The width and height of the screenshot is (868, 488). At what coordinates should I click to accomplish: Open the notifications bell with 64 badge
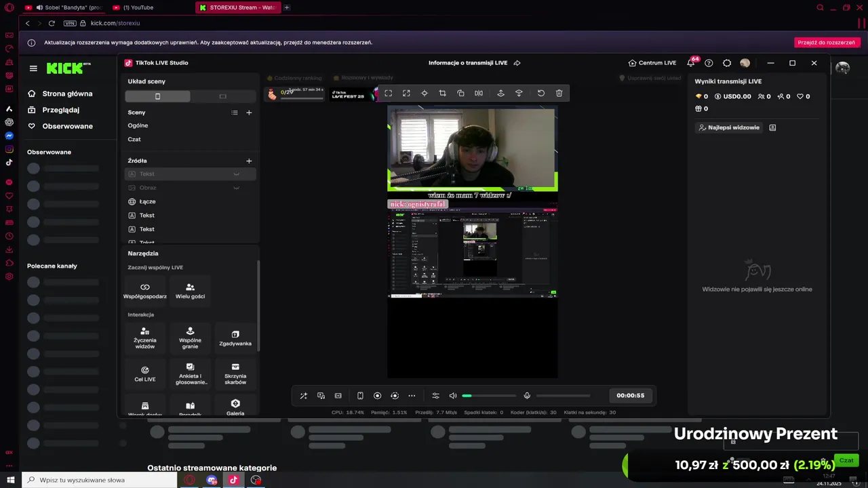point(691,62)
